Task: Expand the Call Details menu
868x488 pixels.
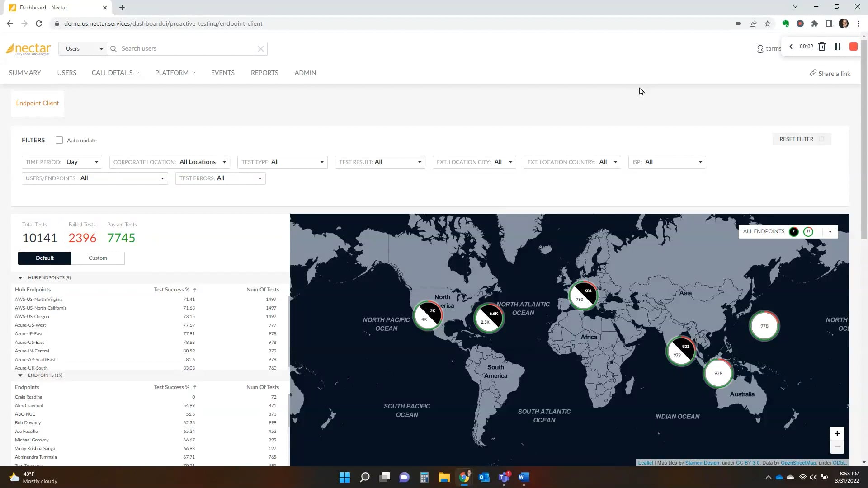Action: pos(115,73)
